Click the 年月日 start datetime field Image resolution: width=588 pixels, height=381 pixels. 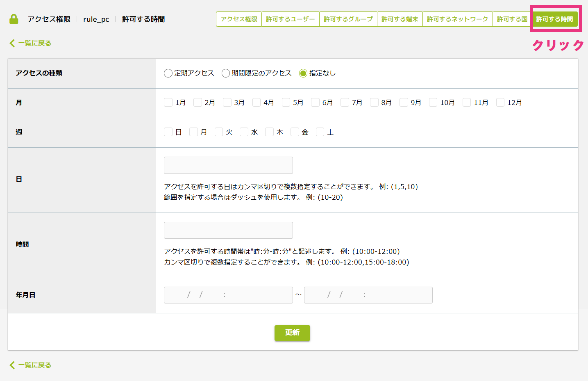(x=228, y=295)
